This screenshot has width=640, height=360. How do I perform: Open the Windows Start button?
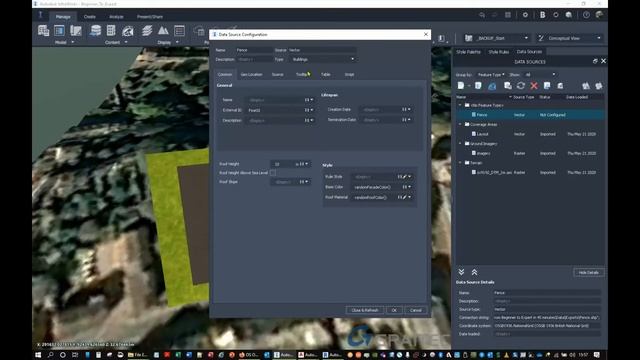click(38, 355)
